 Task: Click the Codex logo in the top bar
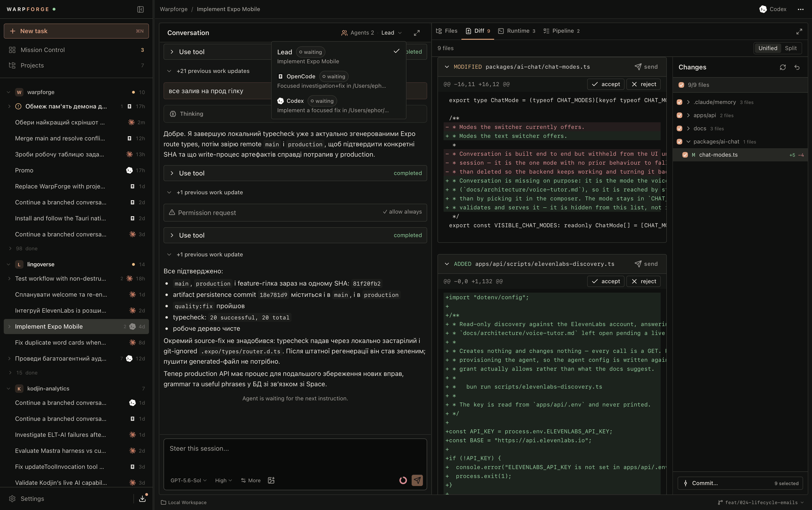763,9
